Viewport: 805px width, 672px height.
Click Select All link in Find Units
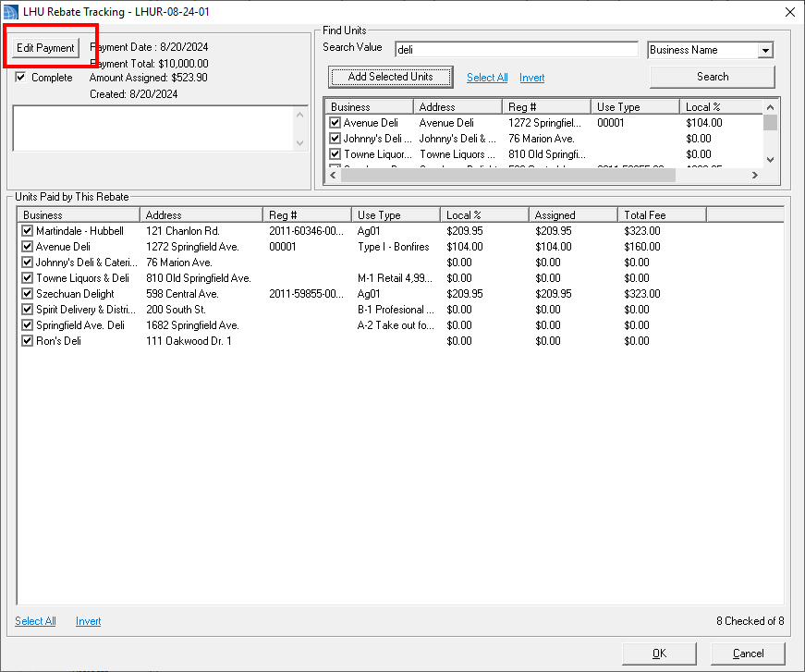click(487, 78)
